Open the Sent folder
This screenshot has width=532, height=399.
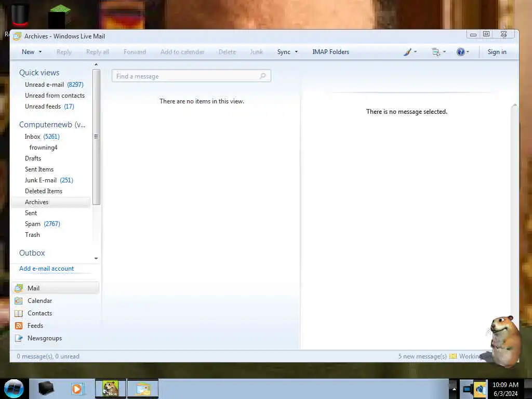[x=31, y=212]
